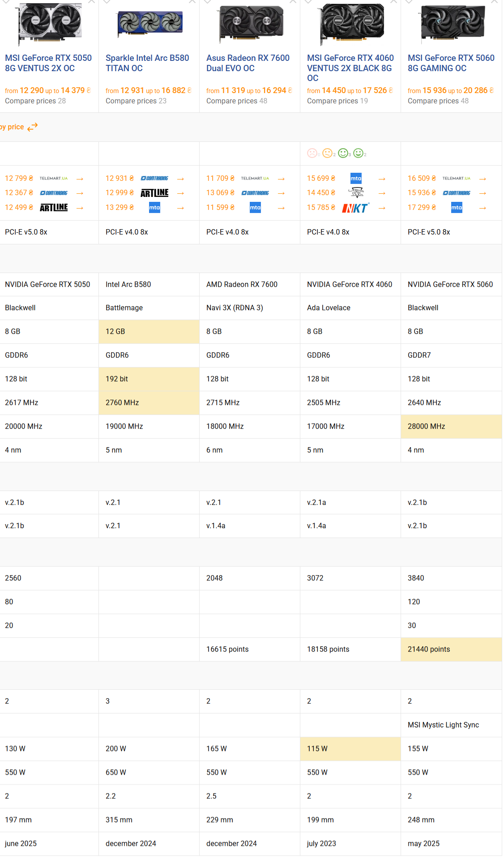Select the '18158 points' cell
Viewport: 504px width, 862px height.
pos(350,649)
